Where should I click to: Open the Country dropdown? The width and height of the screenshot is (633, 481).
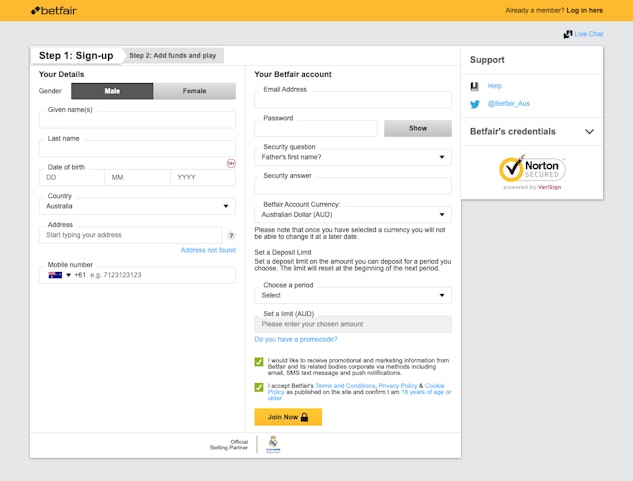[x=137, y=206]
